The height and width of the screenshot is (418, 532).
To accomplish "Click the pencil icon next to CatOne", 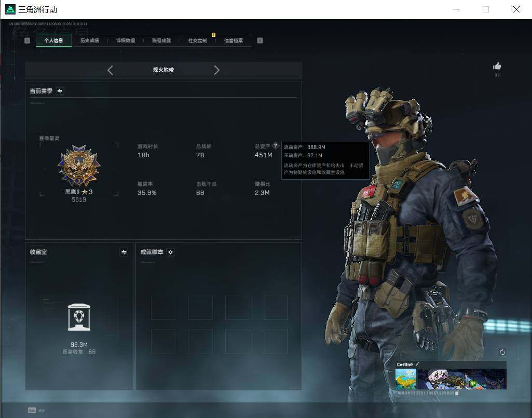I will 417,365.
